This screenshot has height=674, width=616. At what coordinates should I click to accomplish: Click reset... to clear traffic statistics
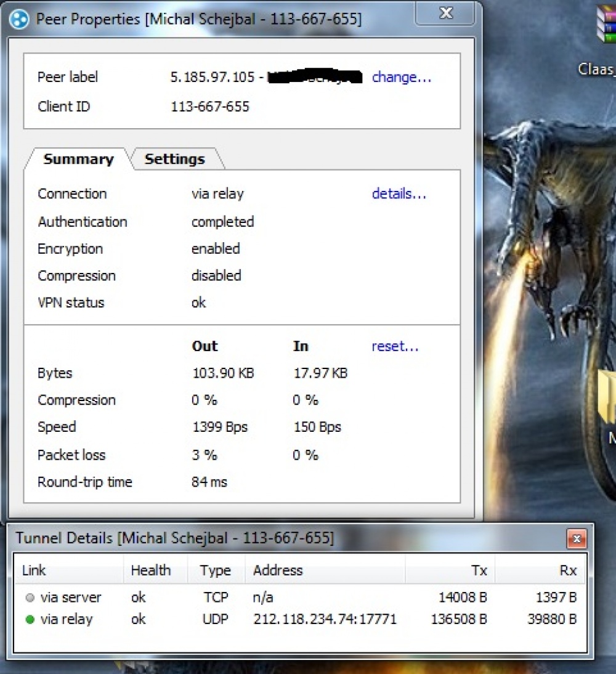click(395, 346)
